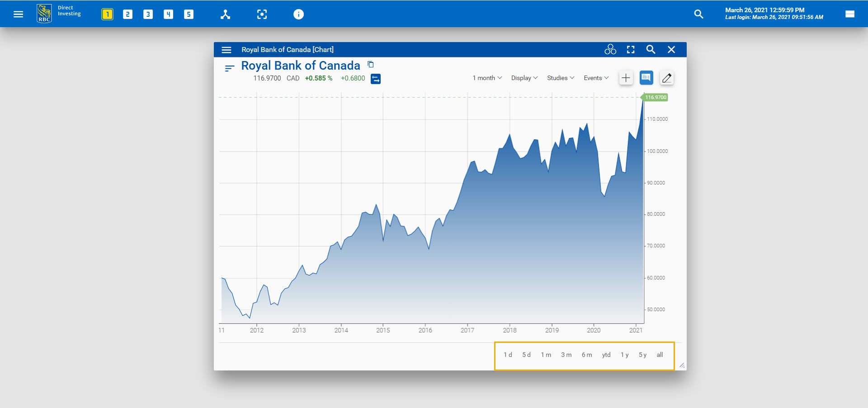Open search from the chart window header
Viewport: 868px width, 408px height.
[651, 49]
